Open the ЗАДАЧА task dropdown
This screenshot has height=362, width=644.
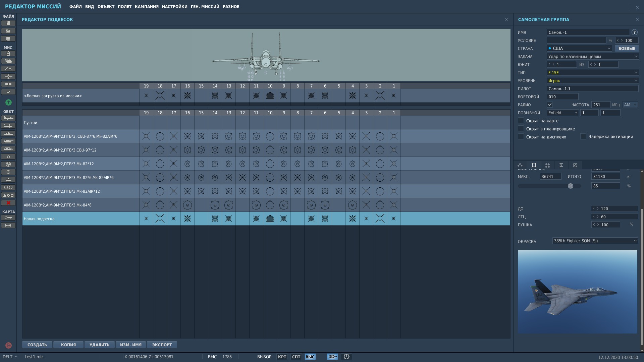click(592, 56)
